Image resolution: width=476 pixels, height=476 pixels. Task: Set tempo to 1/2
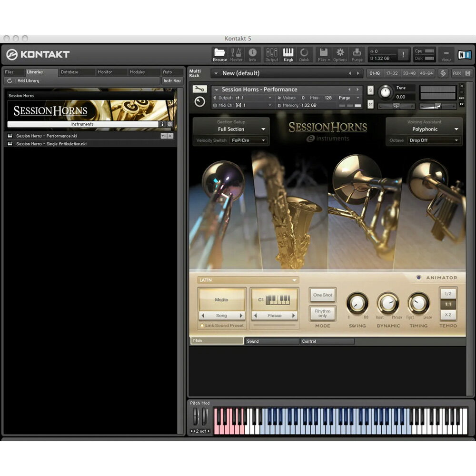point(448,294)
